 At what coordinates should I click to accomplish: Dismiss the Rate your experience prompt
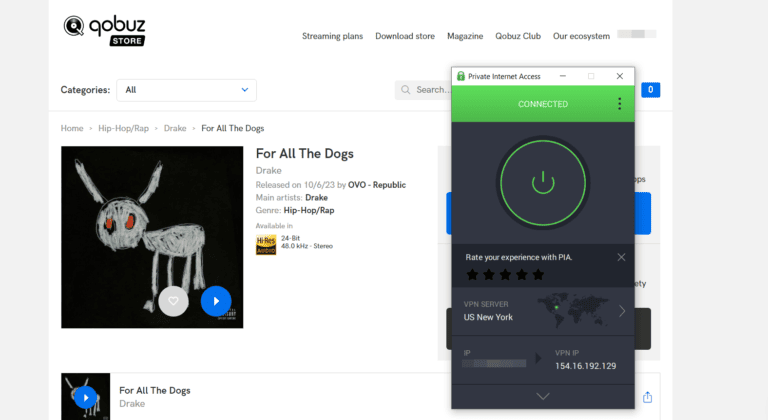(621, 257)
